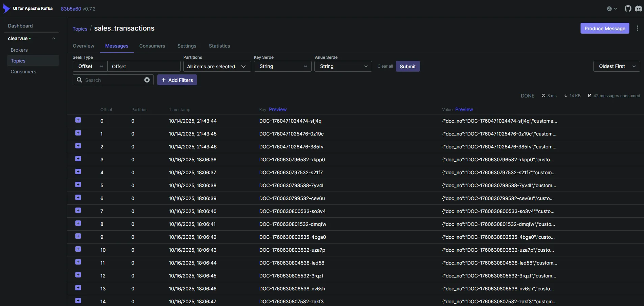
Task: Click the Clear all link
Action: tap(385, 66)
